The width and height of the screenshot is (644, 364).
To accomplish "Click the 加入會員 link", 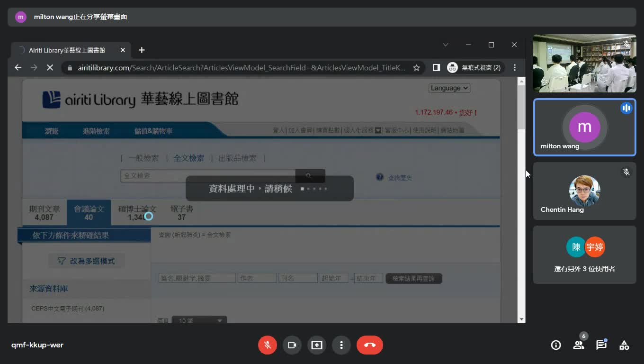I will pos(300,130).
